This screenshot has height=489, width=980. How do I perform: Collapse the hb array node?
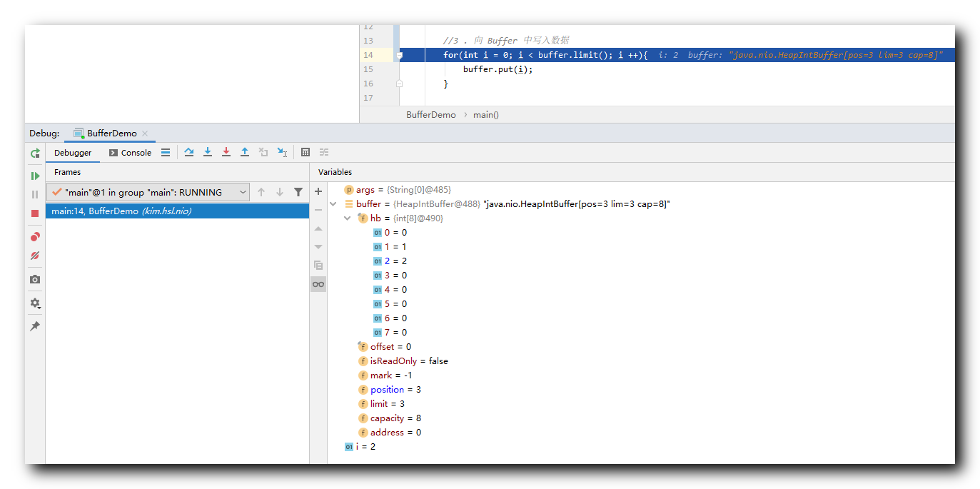tap(348, 218)
